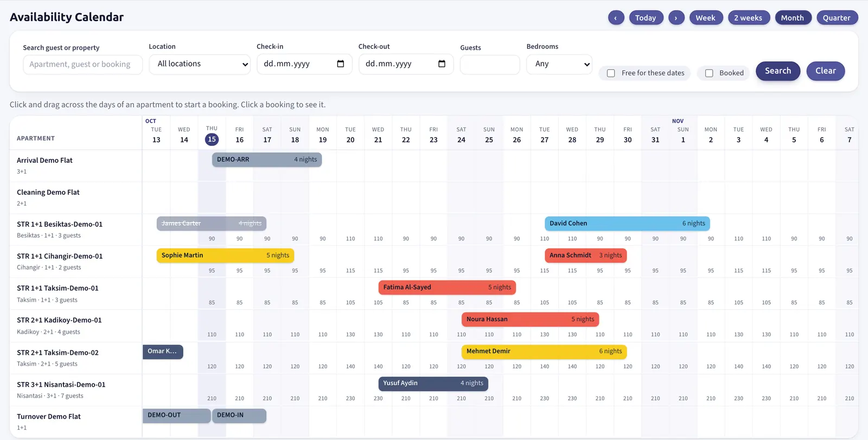
Task: Open the Check-out calendar picker icon
Action: [x=442, y=64]
